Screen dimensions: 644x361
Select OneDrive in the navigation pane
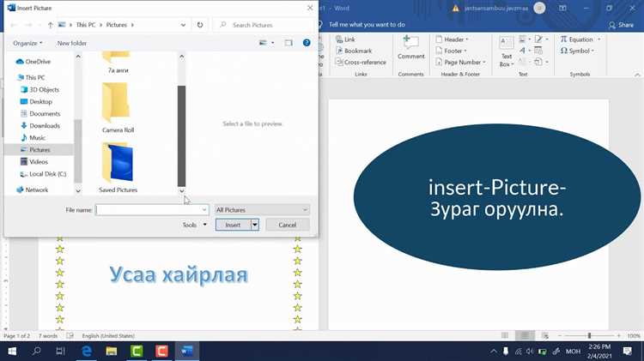33,62
